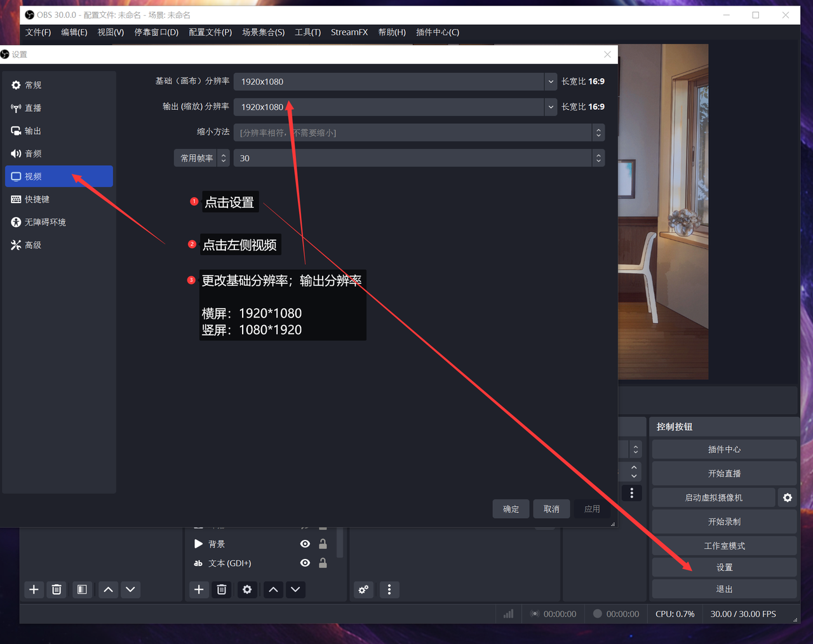
Task: Open the 输出 settings category
Action: coord(58,131)
